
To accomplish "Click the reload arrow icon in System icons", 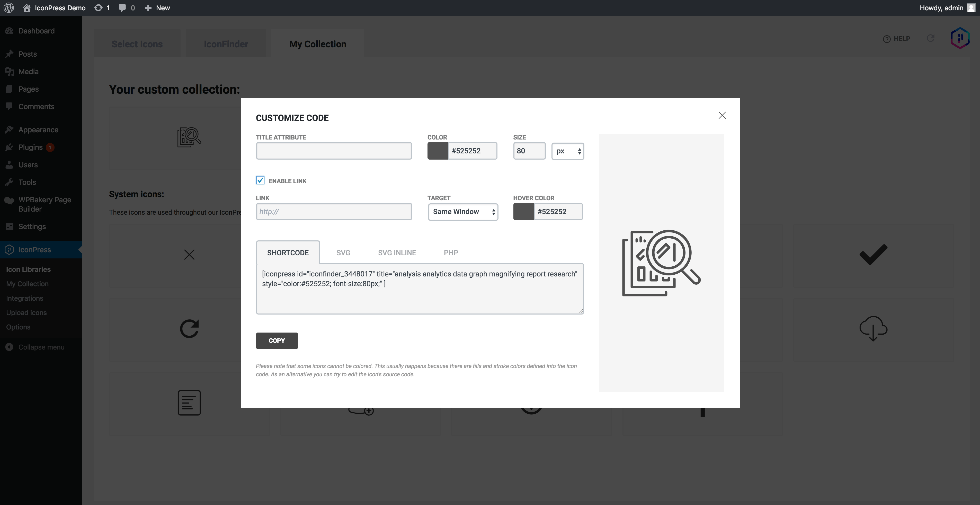I will (x=189, y=328).
